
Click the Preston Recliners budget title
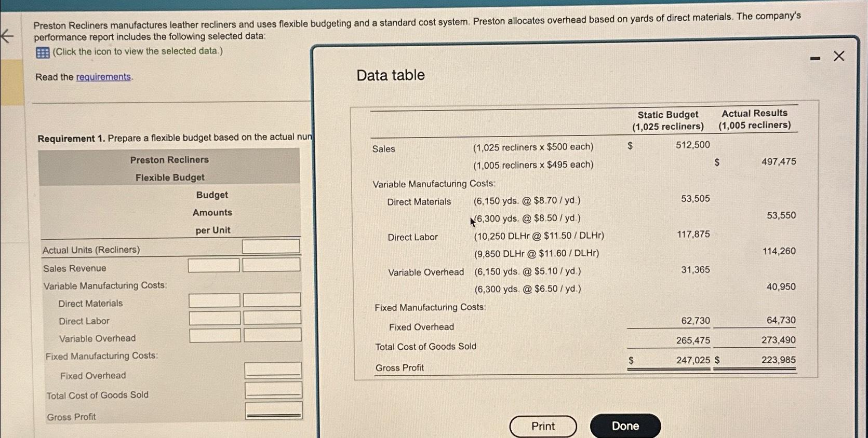click(x=169, y=160)
